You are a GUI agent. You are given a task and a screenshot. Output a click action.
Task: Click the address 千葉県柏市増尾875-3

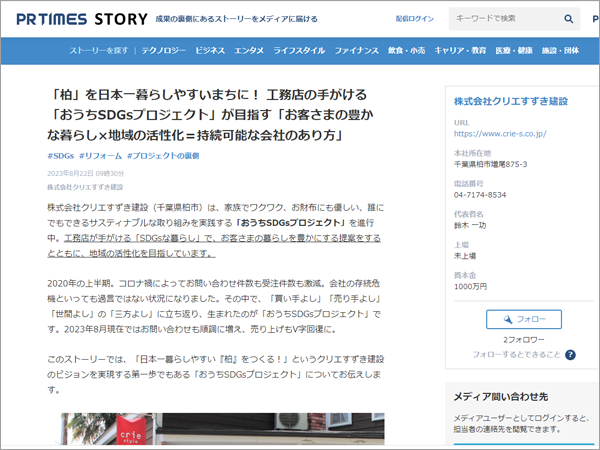pos(491,164)
